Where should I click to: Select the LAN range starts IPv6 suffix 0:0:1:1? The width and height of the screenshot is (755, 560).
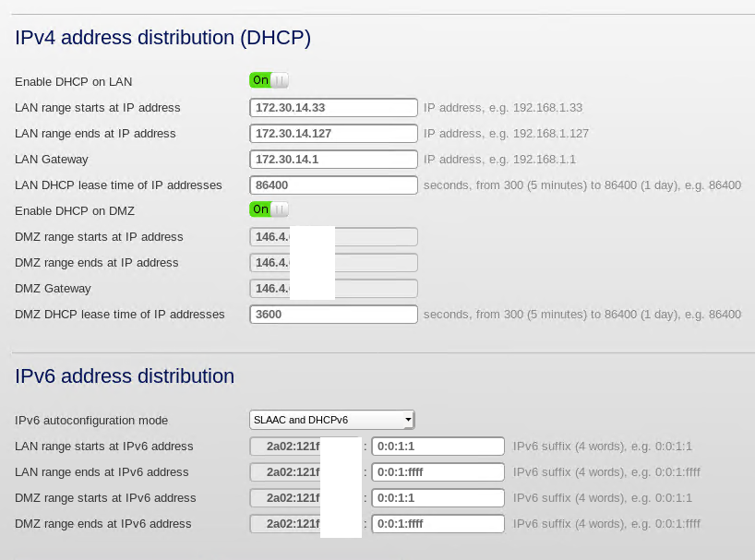[437, 446]
